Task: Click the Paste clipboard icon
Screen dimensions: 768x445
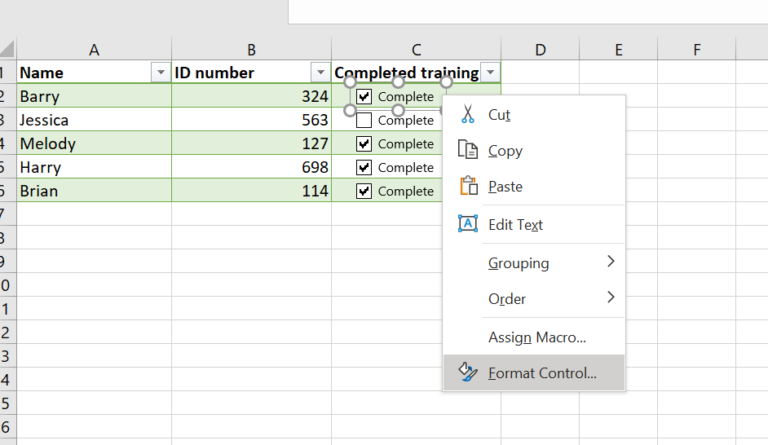Action: [467, 186]
